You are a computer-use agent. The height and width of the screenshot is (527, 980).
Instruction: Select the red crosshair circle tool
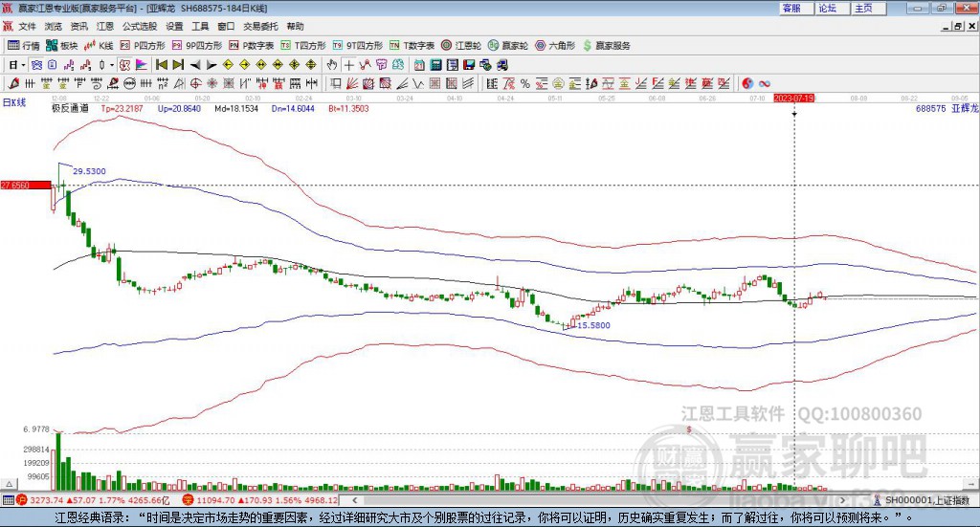(x=195, y=83)
